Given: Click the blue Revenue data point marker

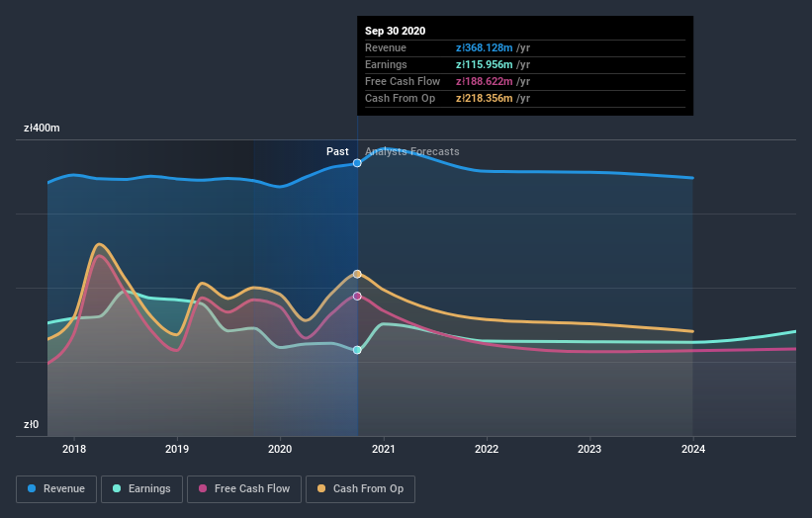Looking at the screenshot, I should tap(357, 163).
